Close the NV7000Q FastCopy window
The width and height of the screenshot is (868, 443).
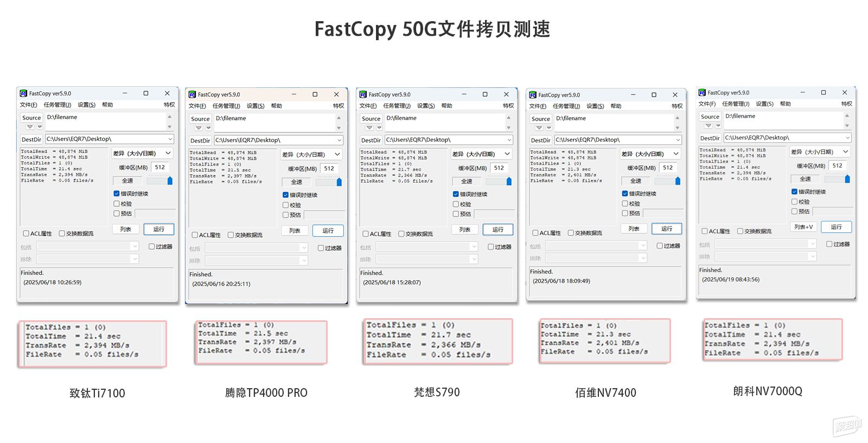(x=845, y=93)
